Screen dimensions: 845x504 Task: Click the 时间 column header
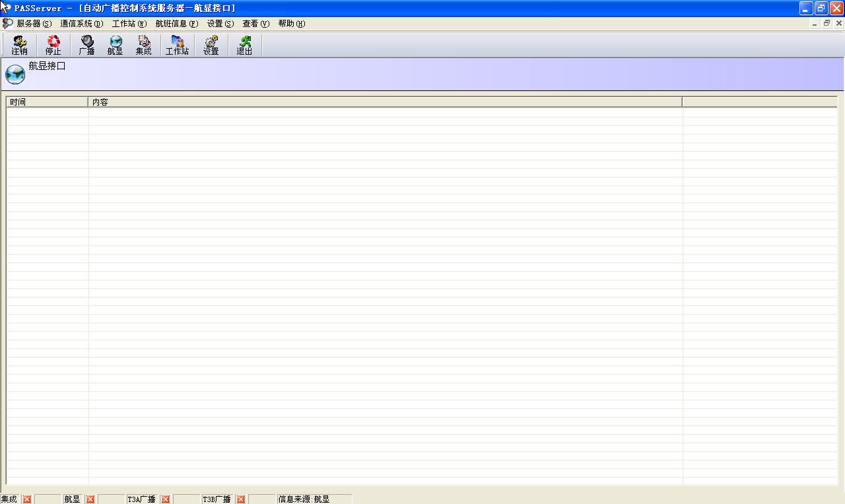coord(47,102)
